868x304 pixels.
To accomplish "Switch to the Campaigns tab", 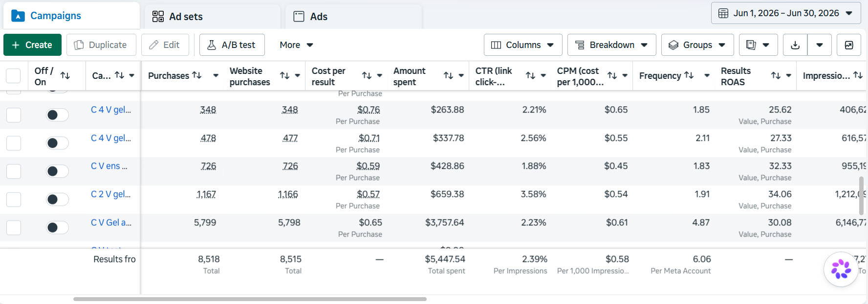I will pos(72,16).
